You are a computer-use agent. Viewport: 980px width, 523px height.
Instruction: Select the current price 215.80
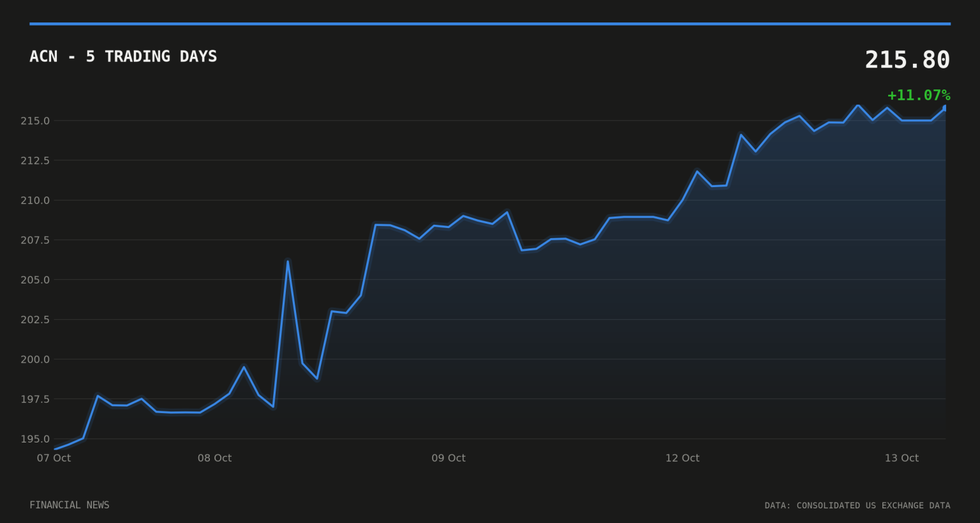click(907, 60)
